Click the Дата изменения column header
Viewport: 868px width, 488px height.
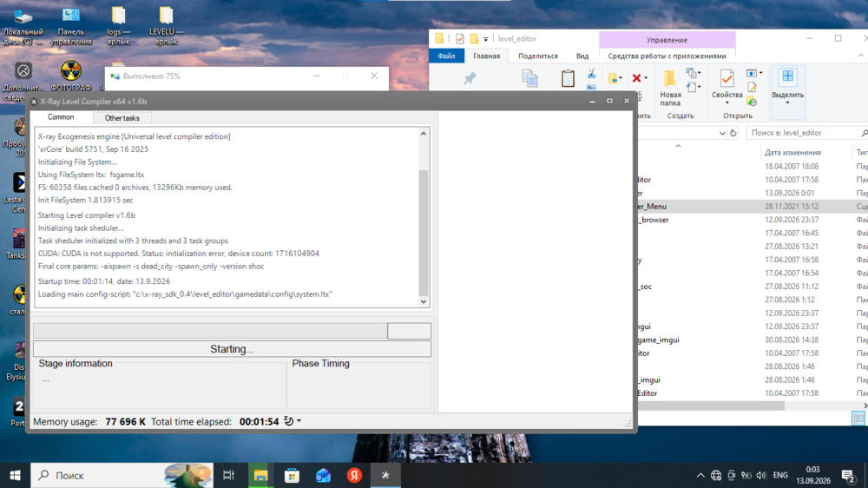click(792, 152)
